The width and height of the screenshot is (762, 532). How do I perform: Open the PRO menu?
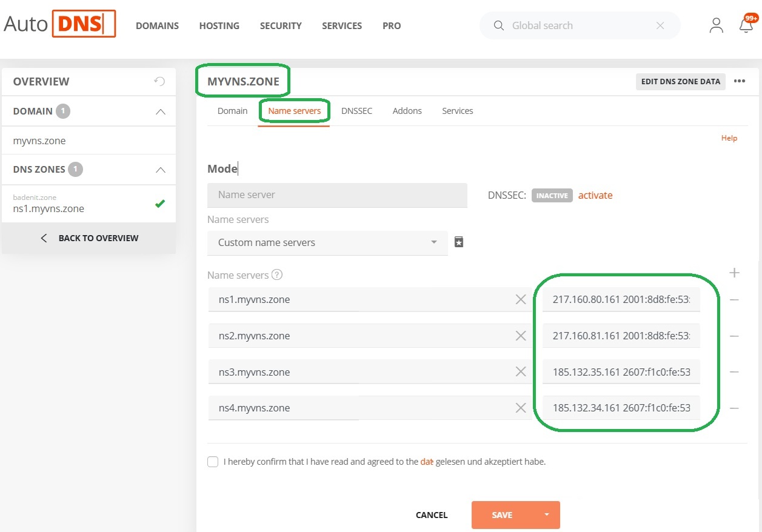392,26
